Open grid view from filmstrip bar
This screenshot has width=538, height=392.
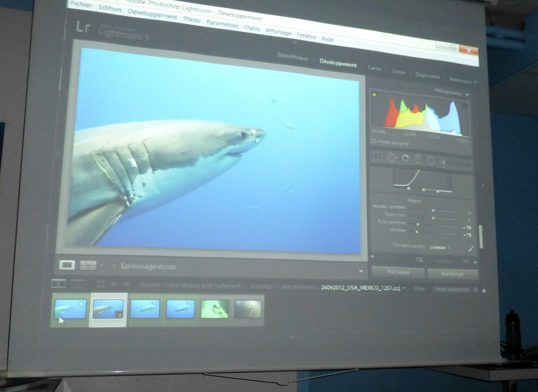point(100,284)
